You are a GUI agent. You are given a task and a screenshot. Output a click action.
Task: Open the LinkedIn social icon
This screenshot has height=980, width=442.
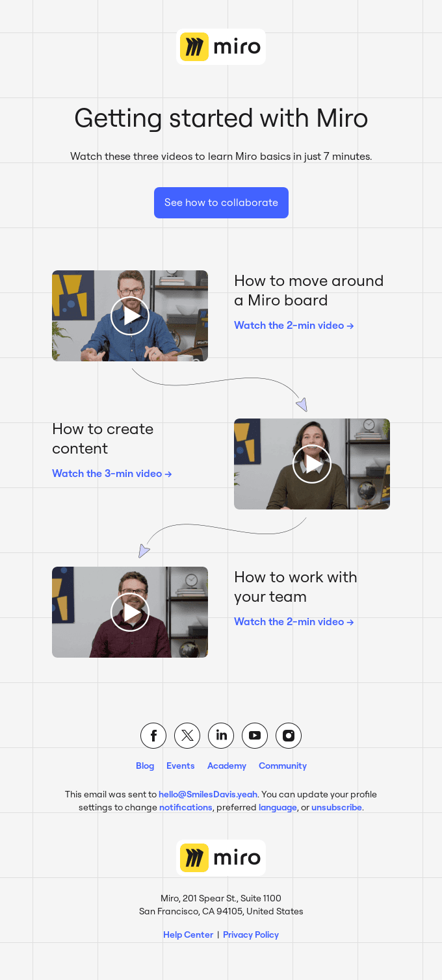[x=221, y=736]
